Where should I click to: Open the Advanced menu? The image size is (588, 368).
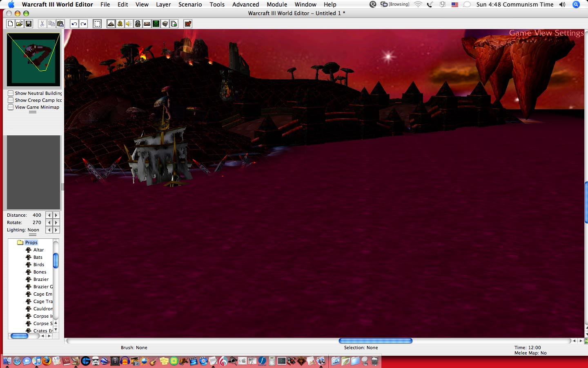click(245, 4)
